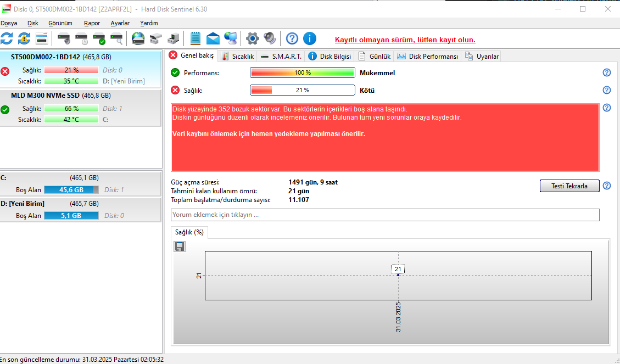Screen dimensions: 620x364
Task: Click the 66 % health bar of MLD M300
Action: (71, 108)
